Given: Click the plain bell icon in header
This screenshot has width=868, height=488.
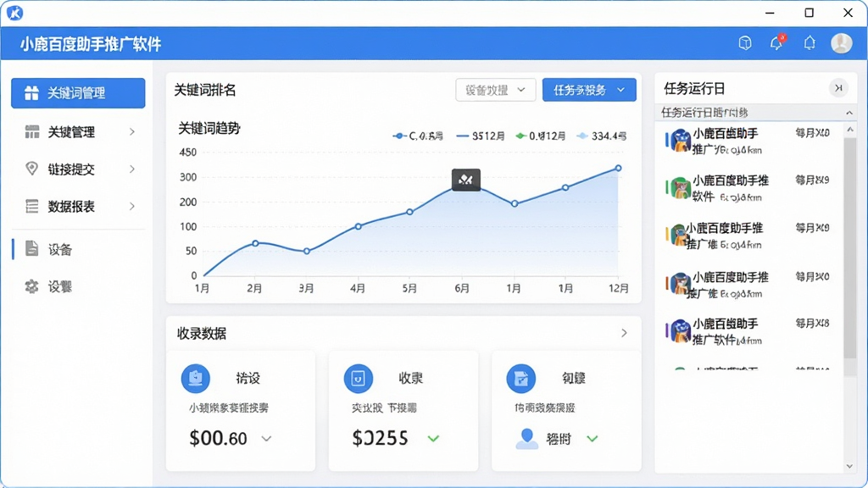Looking at the screenshot, I should pos(810,42).
